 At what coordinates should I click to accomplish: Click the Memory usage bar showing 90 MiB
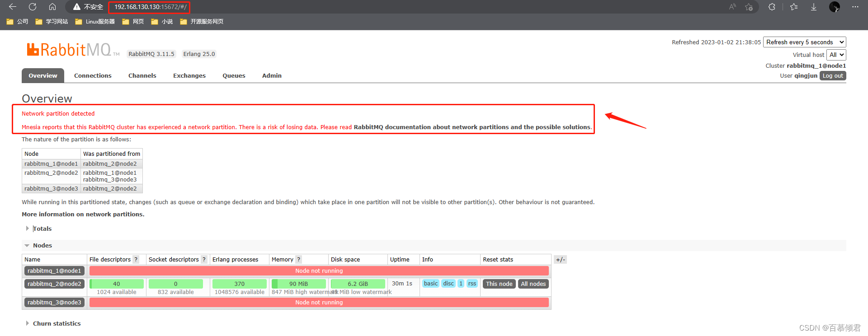[x=299, y=284]
